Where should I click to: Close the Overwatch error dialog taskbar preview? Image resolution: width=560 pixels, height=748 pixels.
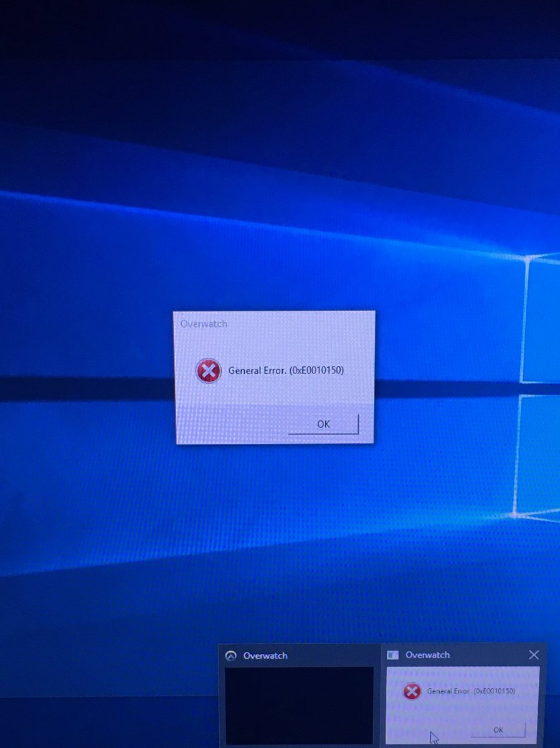tap(534, 654)
